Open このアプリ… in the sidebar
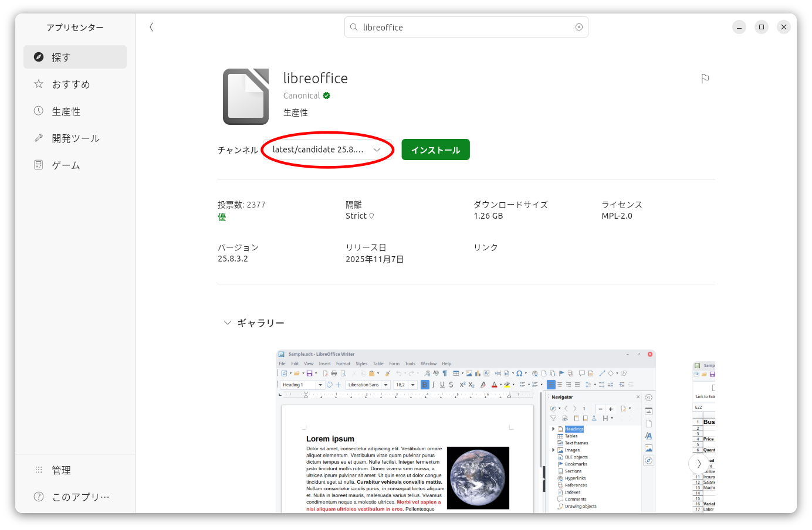 pos(38,496)
